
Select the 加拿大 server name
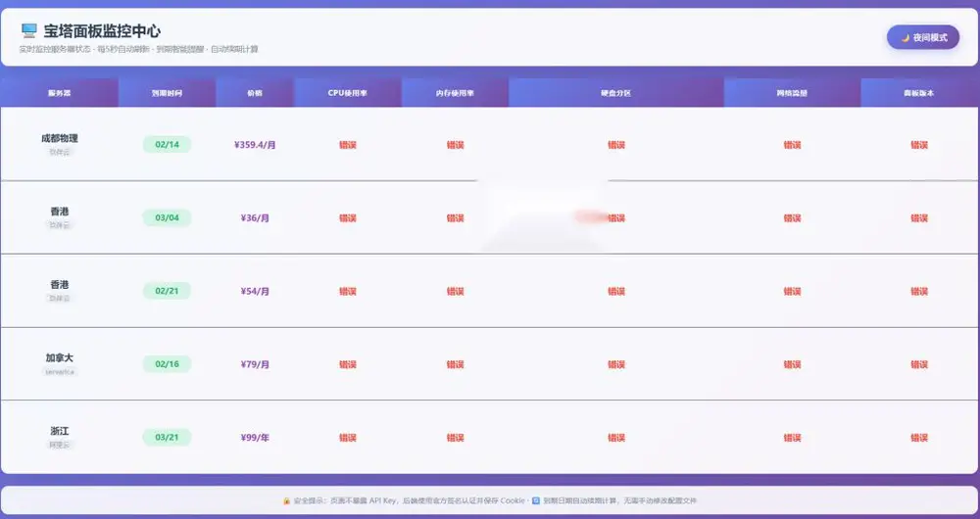click(x=60, y=357)
